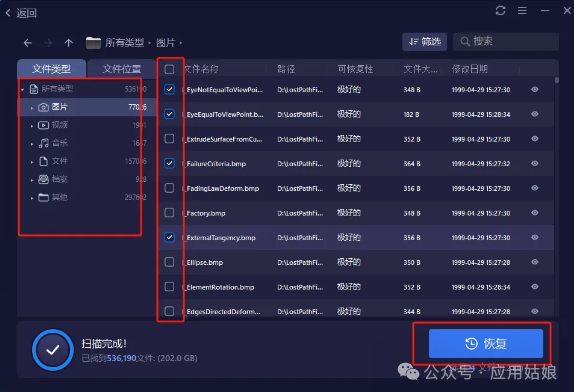Select the 音乐 music note category

pos(44,143)
